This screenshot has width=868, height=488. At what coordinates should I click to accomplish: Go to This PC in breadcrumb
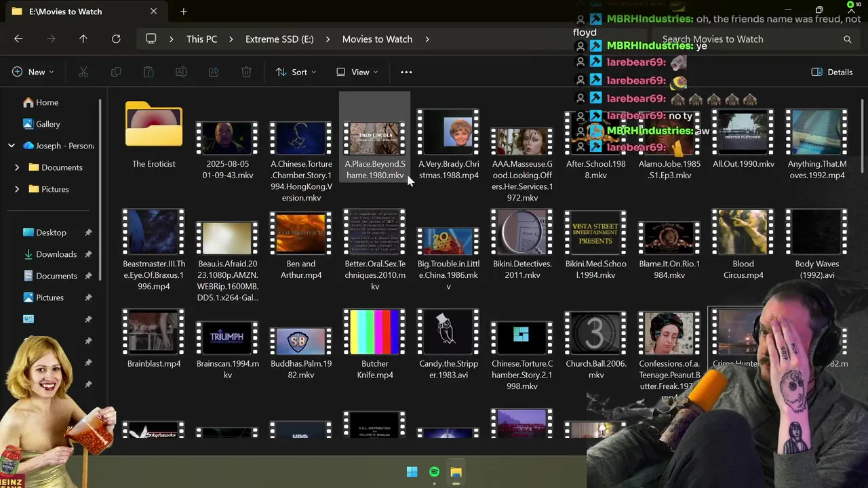pos(202,39)
